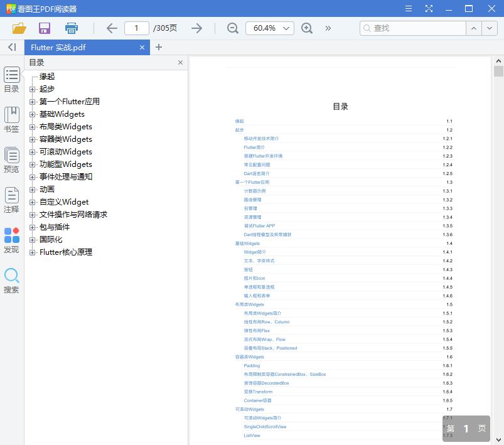The height and width of the screenshot is (445, 504).
Task: Toggle the 书签 bookmarks panel
Action: [11, 121]
